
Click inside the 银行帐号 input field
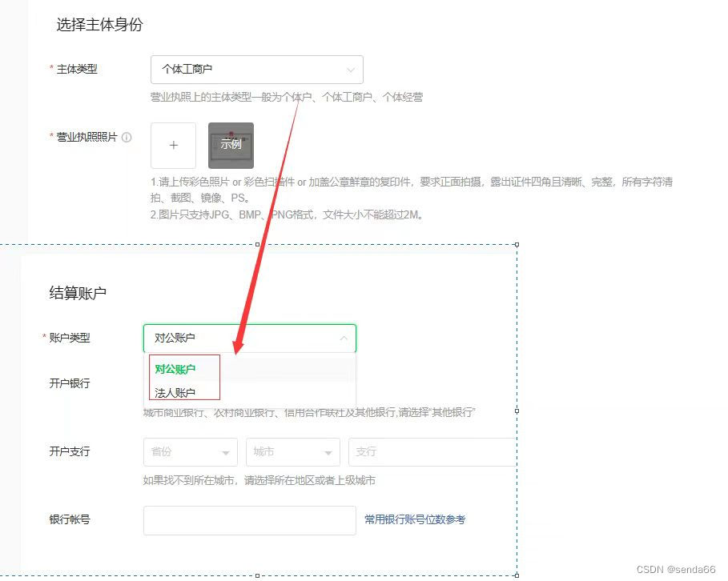249,520
